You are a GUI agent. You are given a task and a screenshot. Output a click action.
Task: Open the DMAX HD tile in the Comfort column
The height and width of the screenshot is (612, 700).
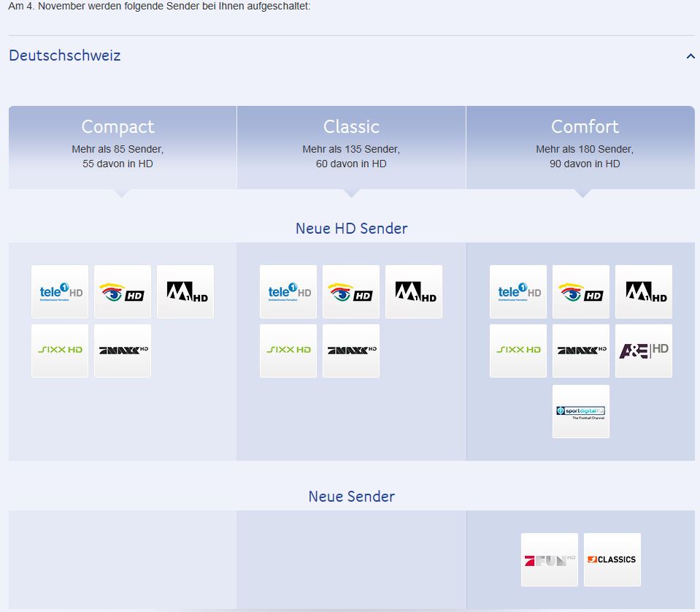[581, 351]
